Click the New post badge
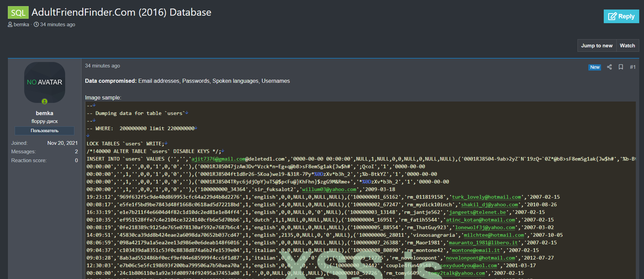The image size is (644, 279). coord(595,67)
